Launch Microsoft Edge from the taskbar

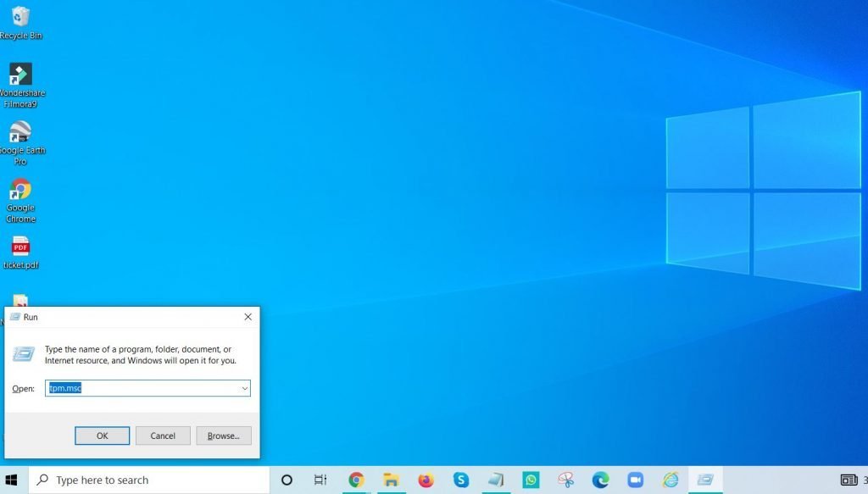pos(602,480)
